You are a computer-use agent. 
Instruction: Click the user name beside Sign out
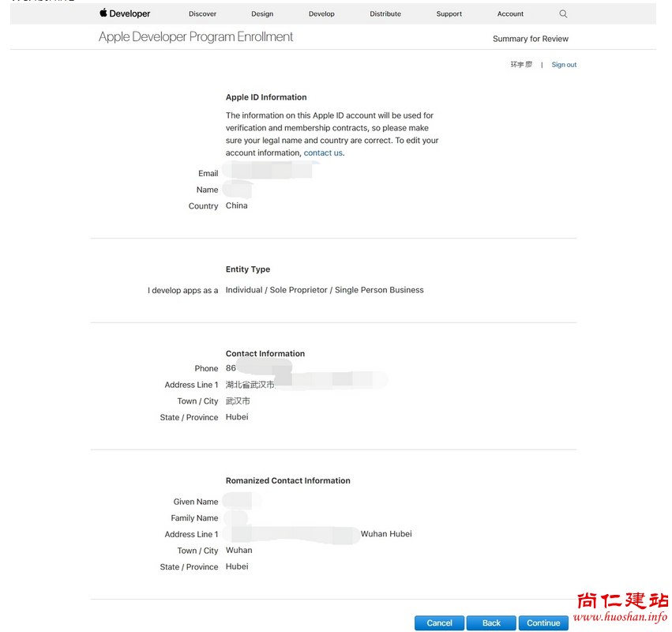click(521, 65)
